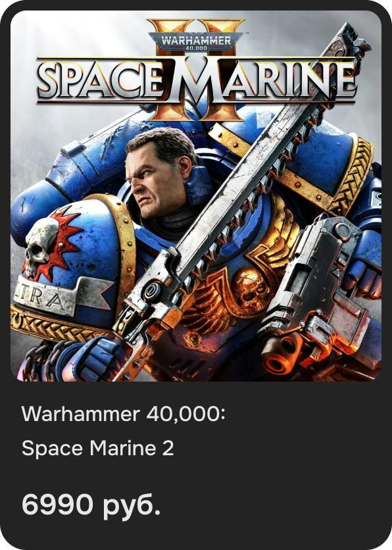Click the golden Roman numeral II behind logo
This screenshot has height=550, width=392.
pyautogui.click(x=197, y=68)
